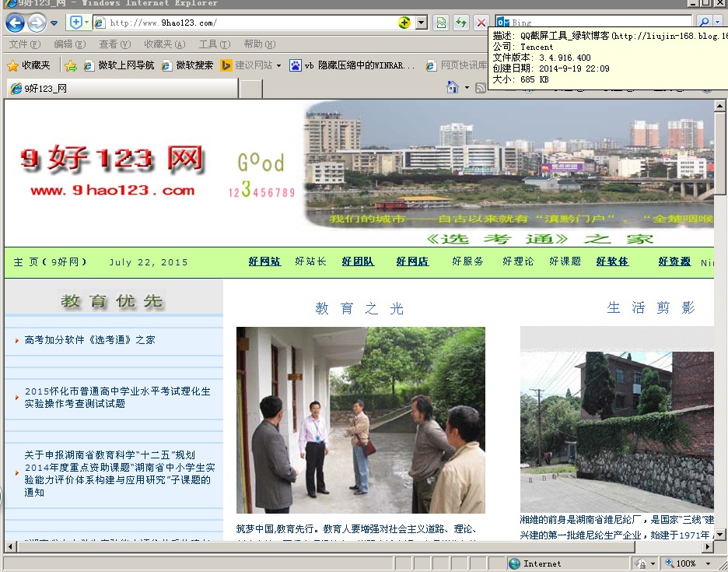Open the address bar history dropdown
This screenshot has height=572, width=728.
click(422, 23)
